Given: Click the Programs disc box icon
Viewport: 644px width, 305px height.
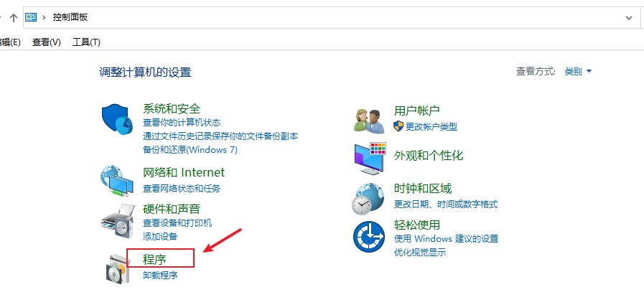Looking at the screenshot, I should 118,269.
